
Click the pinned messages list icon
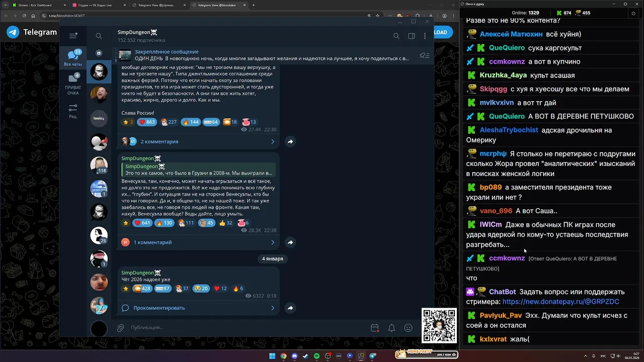pyautogui.click(x=424, y=55)
